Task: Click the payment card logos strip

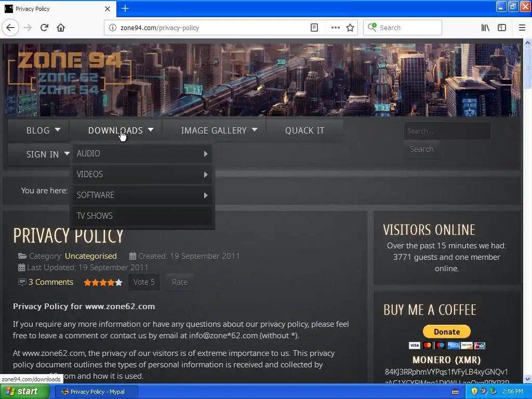Action: pos(447,345)
